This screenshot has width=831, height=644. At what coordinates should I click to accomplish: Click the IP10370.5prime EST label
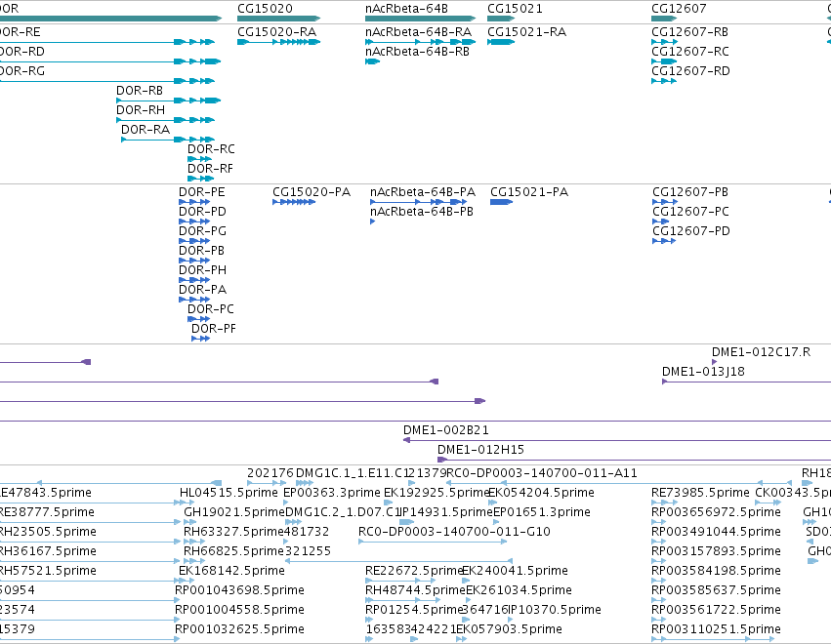[x=555, y=610]
